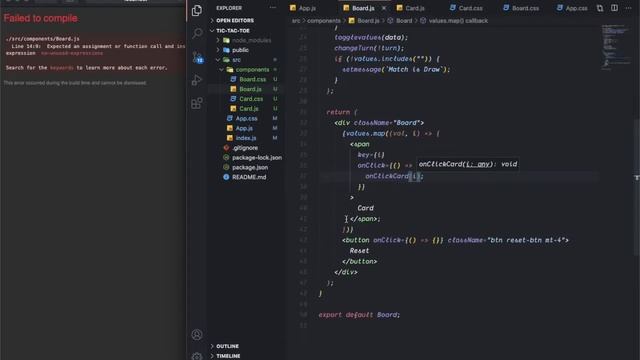Click the open changes icon in editor toolbar
640x360 pixels.
click(x=600, y=8)
